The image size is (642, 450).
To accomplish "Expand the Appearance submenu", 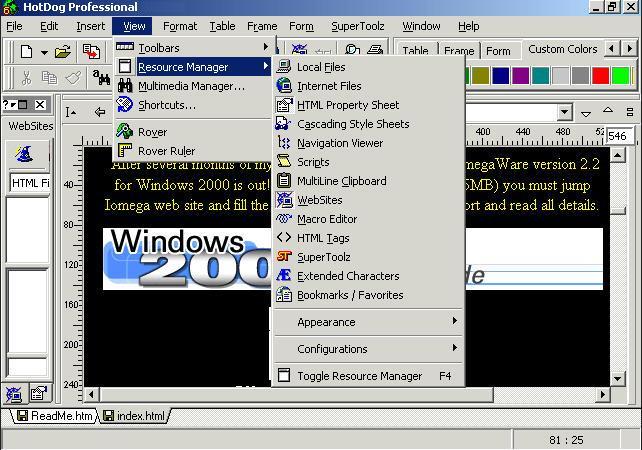I will (368, 322).
